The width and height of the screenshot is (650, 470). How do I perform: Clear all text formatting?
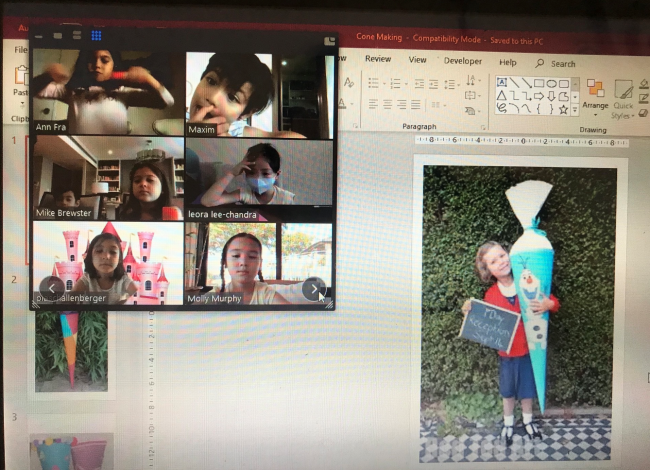[349, 82]
